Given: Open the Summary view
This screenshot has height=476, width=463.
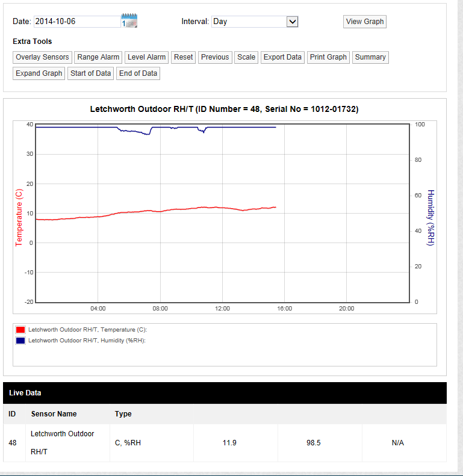Looking at the screenshot, I should click(x=370, y=57).
